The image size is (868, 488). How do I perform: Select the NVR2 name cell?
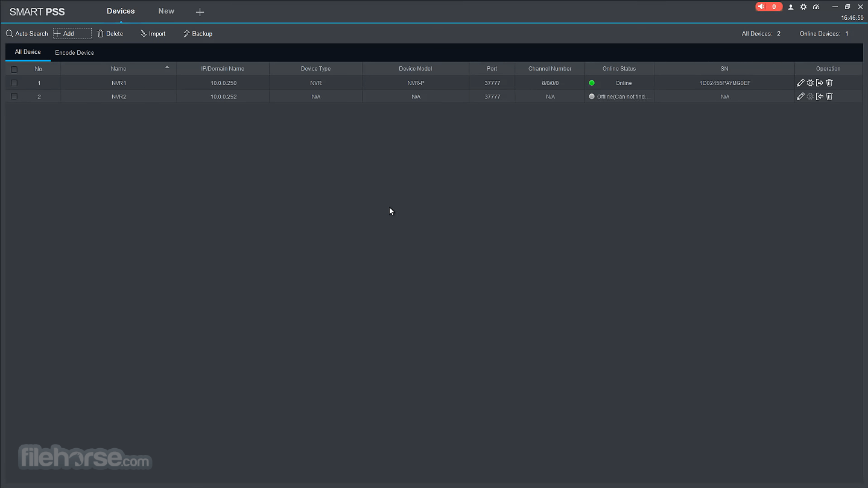point(118,97)
